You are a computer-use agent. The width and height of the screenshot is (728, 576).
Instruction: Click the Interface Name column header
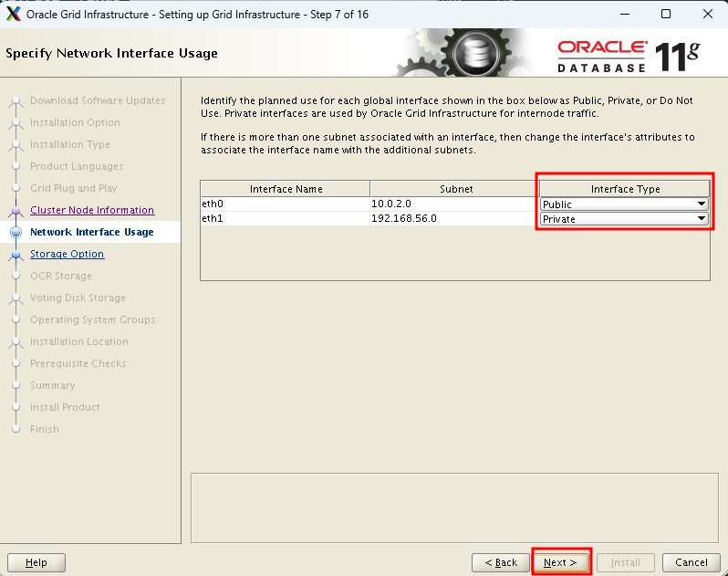click(286, 189)
